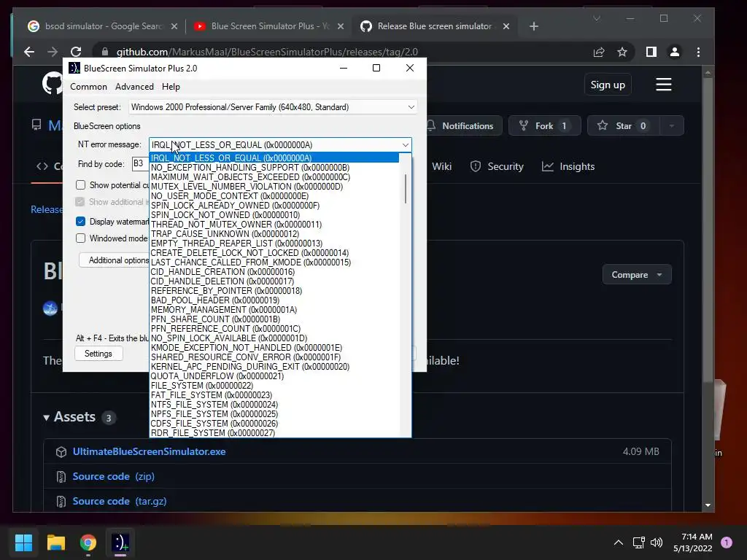747x560 pixels.
Task: Open the GitHub hamburger menu
Action: 664,85
